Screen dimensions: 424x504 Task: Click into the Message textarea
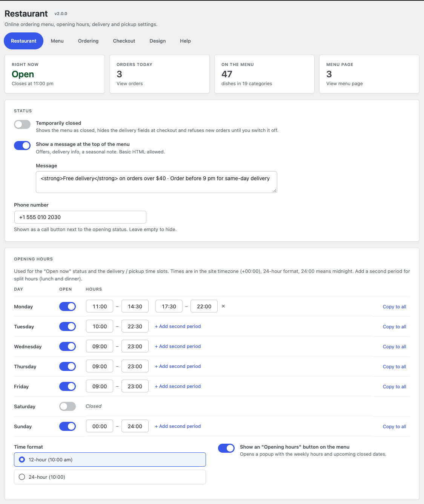(157, 182)
